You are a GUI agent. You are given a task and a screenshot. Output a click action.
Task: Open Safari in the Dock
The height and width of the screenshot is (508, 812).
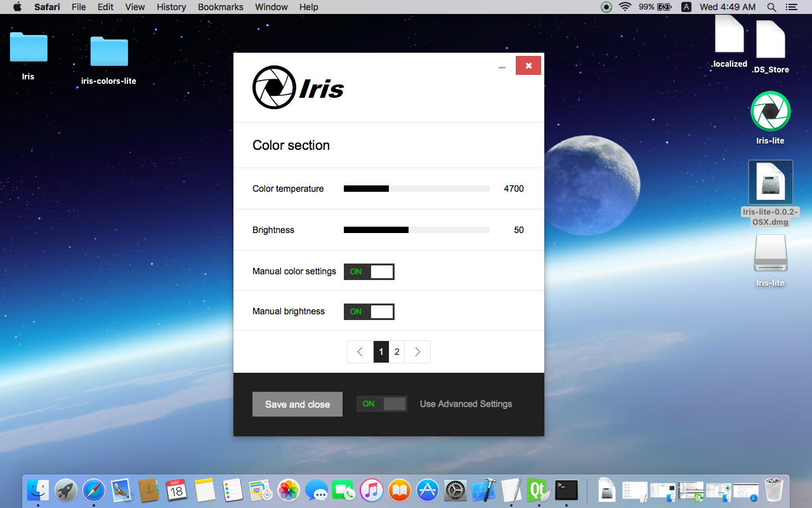tap(94, 490)
